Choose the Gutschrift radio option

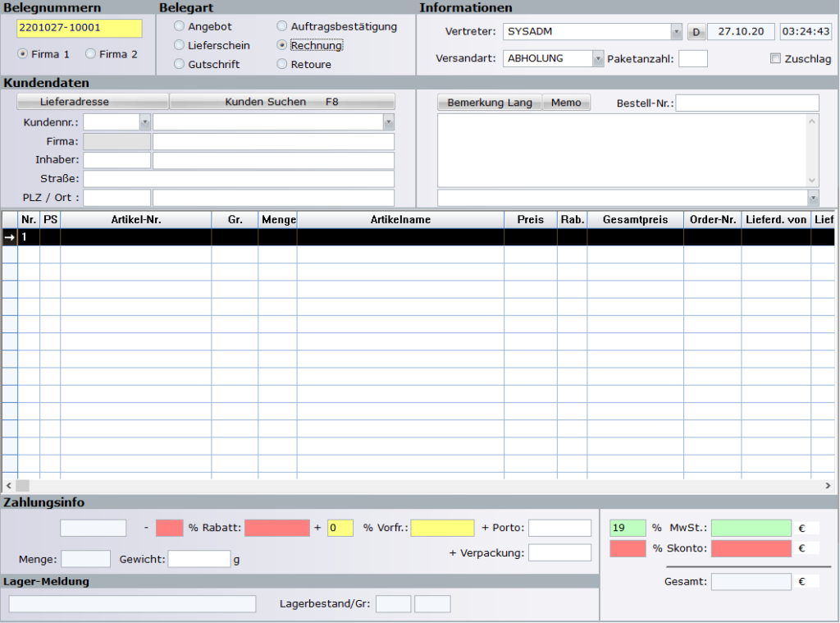[180, 64]
